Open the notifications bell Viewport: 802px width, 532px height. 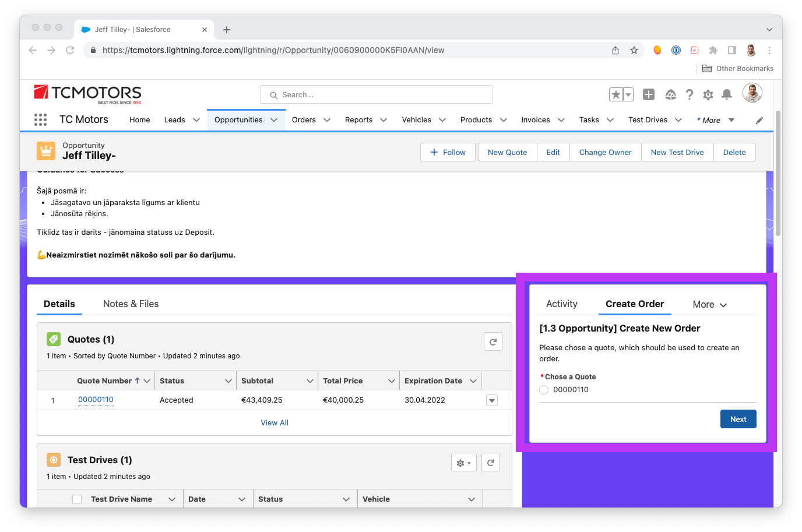(x=727, y=94)
